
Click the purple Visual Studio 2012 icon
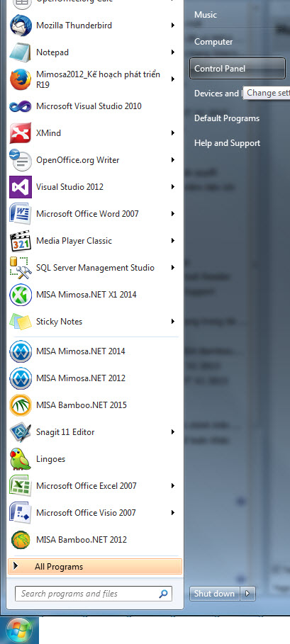coord(20,187)
